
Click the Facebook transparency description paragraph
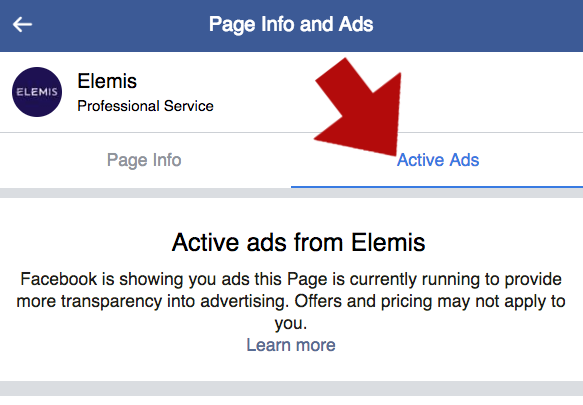pos(291,301)
